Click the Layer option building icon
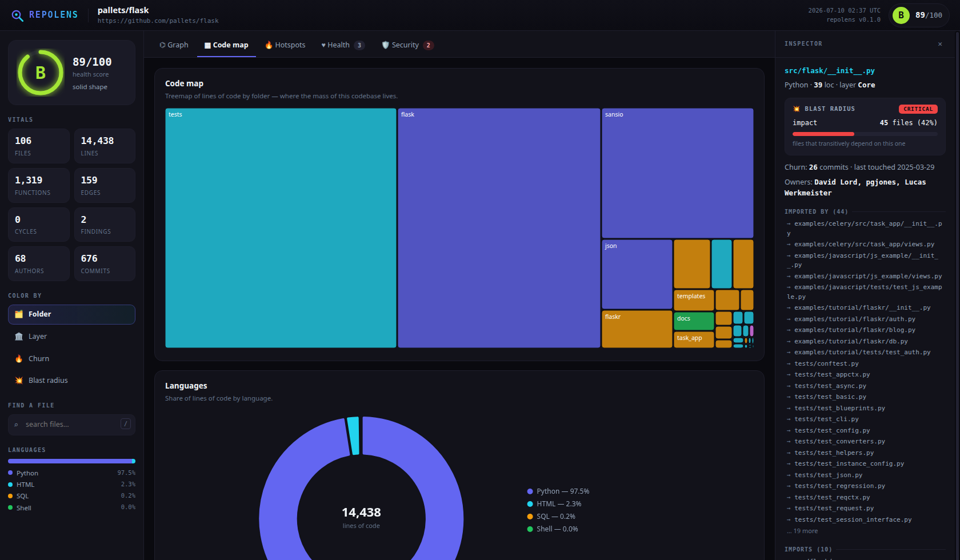Image resolution: width=960 pixels, height=560 pixels. click(x=19, y=337)
